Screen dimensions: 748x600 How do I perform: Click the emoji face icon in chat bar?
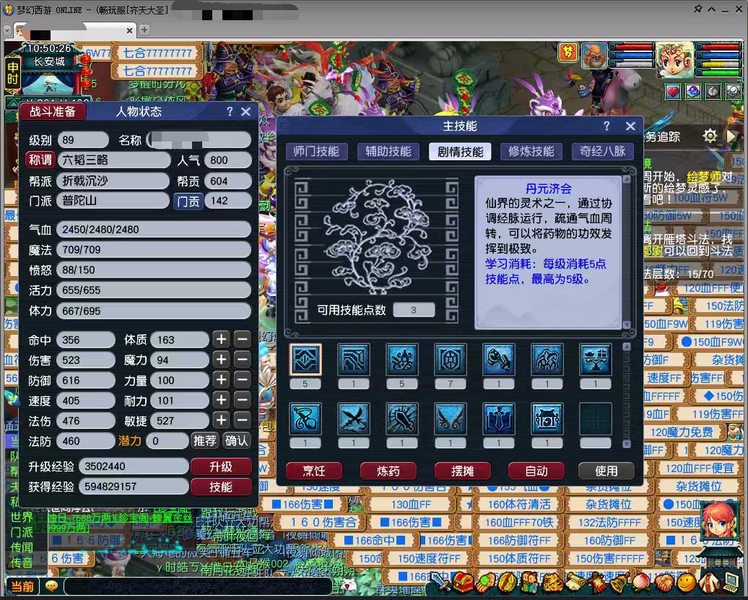51,586
